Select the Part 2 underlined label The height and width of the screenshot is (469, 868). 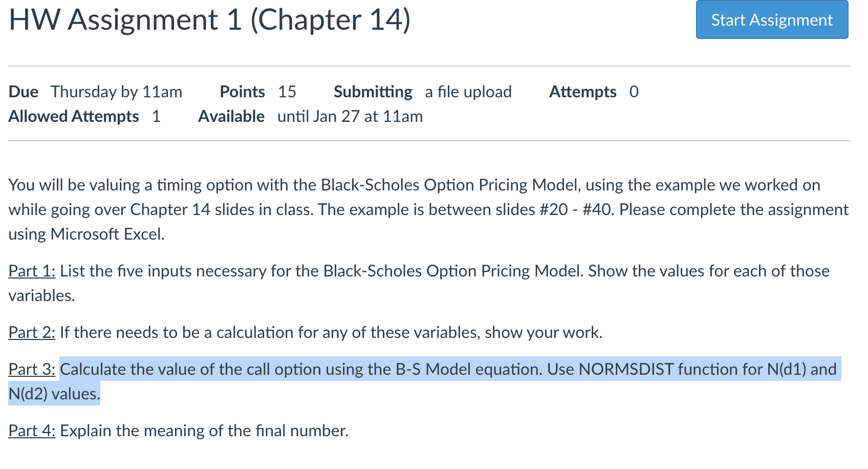coord(31,332)
